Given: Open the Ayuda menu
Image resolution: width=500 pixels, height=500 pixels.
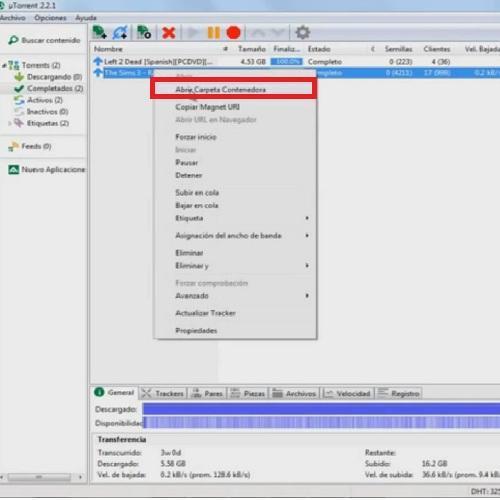Looking at the screenshot, I should pyautogui.click(x=86, y=18).
